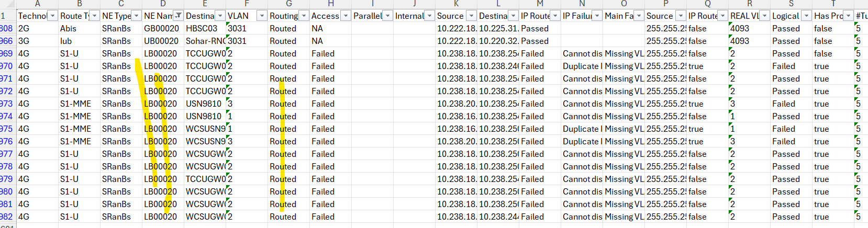Select column header D

coord(163,4)
